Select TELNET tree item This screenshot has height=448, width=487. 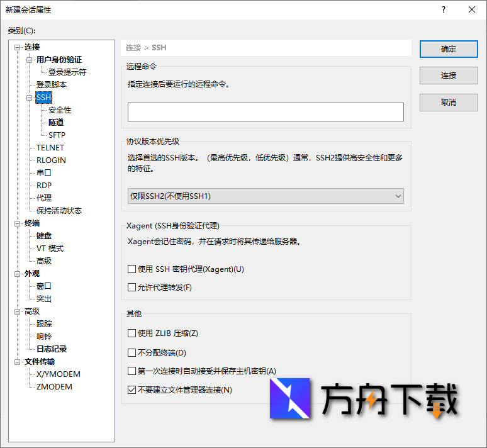coord(50,148)
